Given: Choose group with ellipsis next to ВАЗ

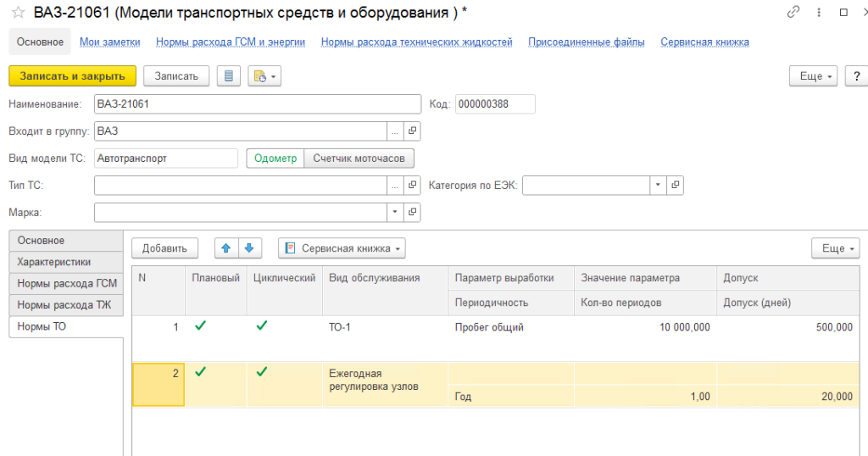Looking at the screenshot, I should click(x=395, y=131).
